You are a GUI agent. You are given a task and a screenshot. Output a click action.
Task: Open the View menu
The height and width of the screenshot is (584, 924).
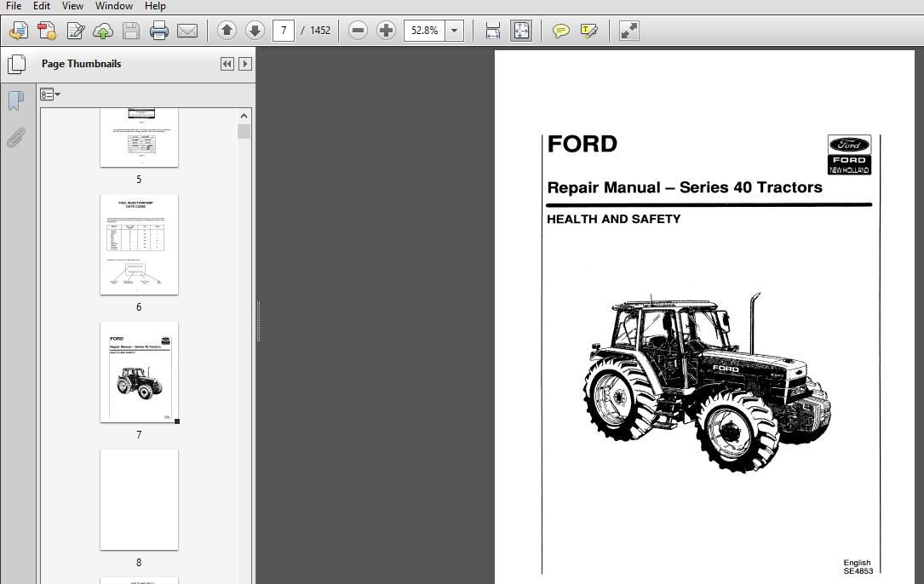[x=72, y=6]
